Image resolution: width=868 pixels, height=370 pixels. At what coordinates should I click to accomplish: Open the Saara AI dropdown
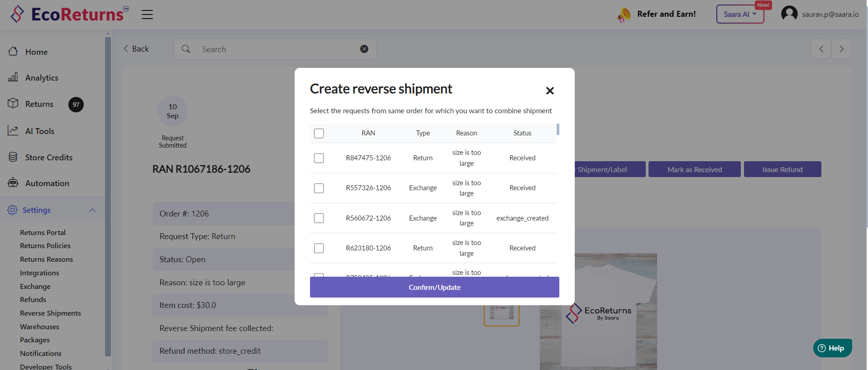(x=739, y=14)
